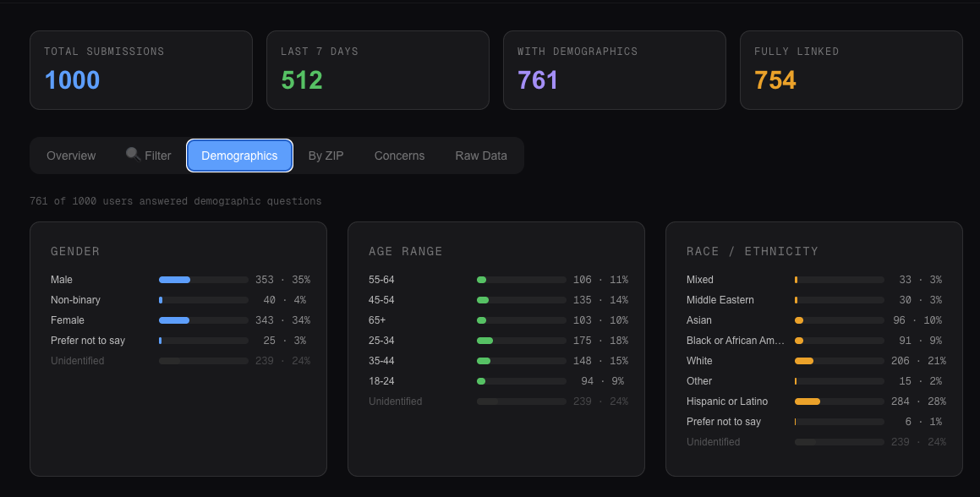This screenshot has height=497, width=980.
Task: Click Prefer not to say in Race card
Action: (x=724, y=422)
